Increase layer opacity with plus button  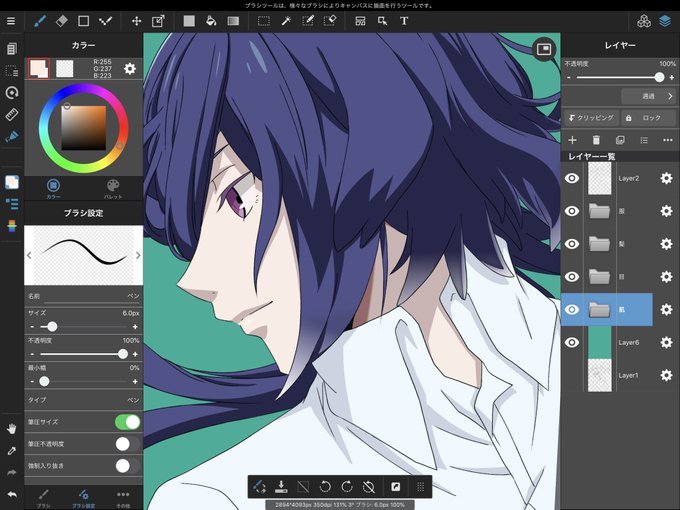672,78
